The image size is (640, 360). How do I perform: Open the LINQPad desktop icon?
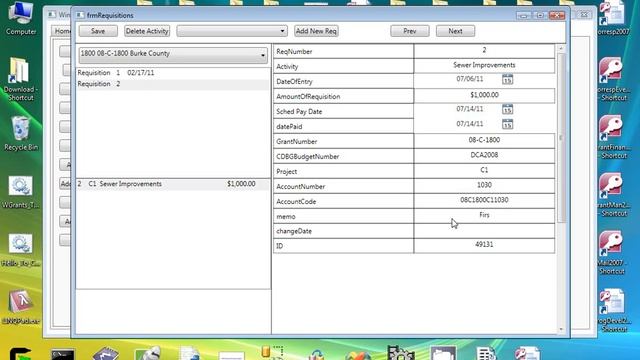point(21,307)
